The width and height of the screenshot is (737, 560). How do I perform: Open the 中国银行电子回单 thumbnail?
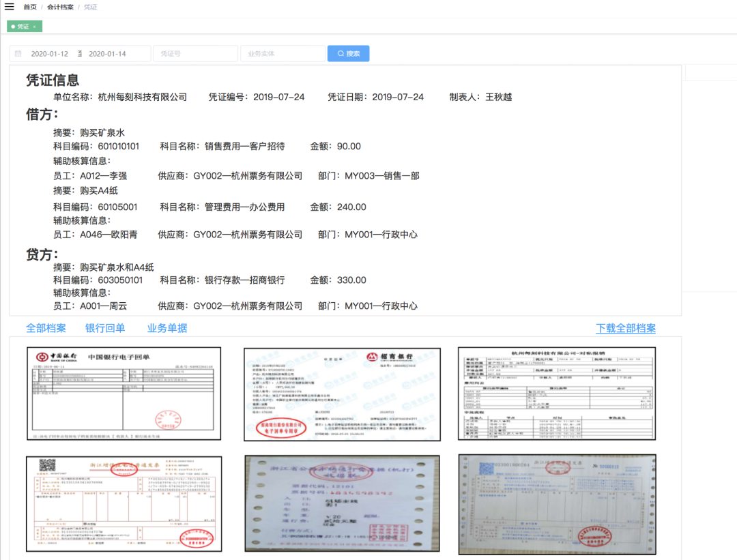pos(126,392)
